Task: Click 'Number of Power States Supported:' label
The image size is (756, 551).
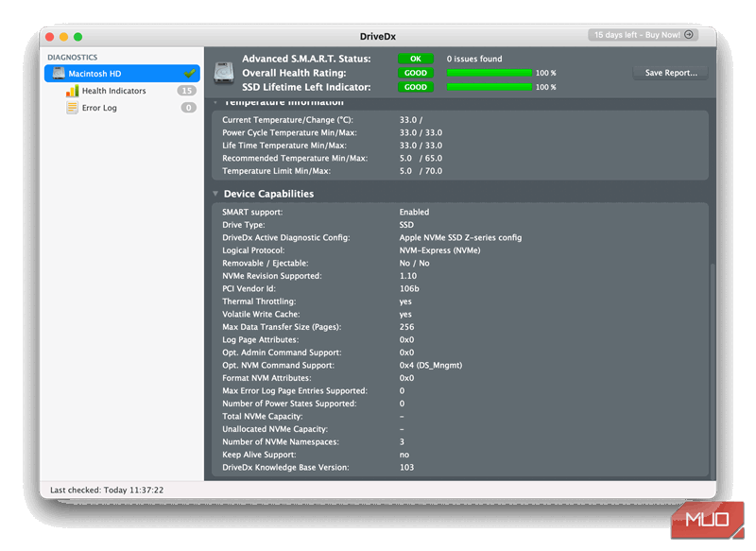Action: point(289,404)
